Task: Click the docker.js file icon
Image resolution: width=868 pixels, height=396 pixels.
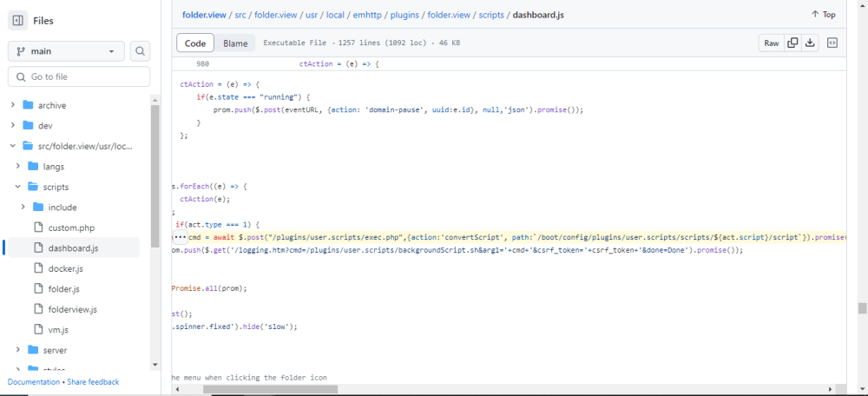Action: click(38, 268)
